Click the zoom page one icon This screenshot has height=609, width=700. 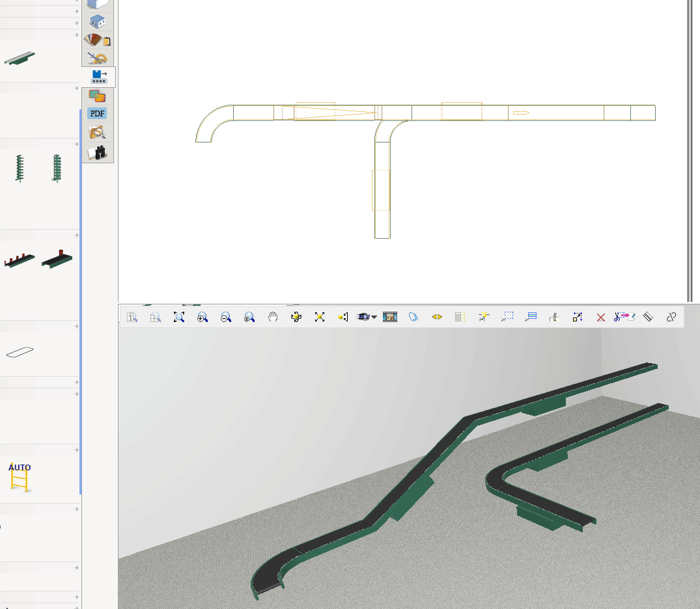[x=132, y=318]
